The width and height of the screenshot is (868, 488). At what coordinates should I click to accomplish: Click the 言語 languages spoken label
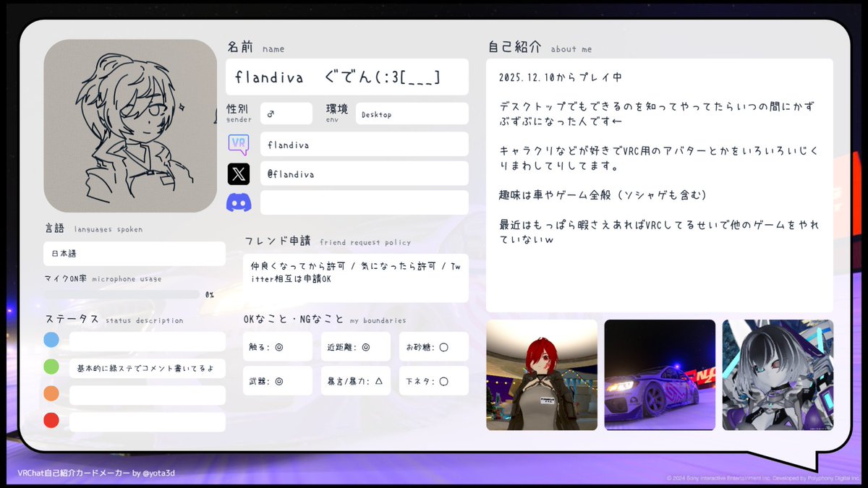coord(93,228)
